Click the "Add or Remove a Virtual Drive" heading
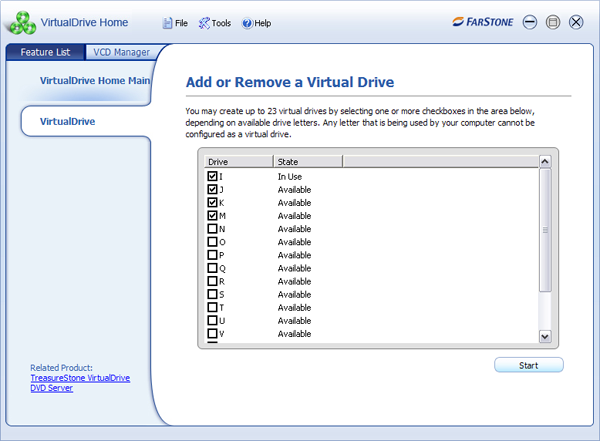Image resolution: width=600 pixels, height=441 pixels. (290, 82)
